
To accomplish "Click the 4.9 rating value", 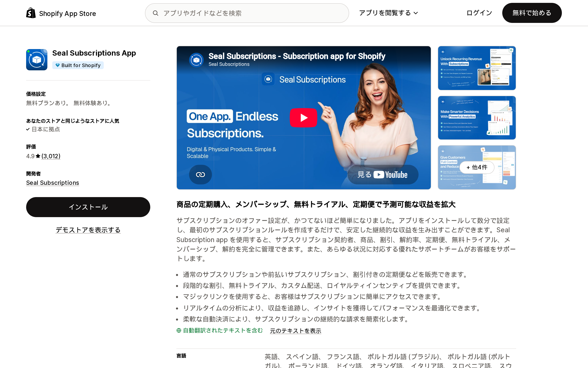I will point(30,156).
